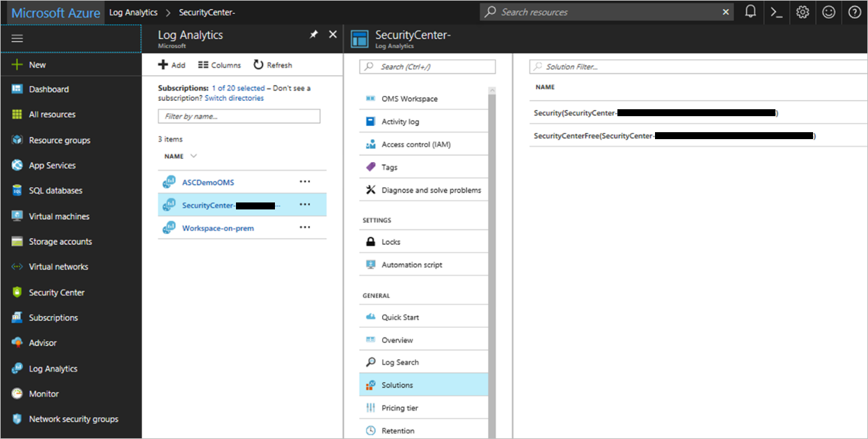The image size is (868, 439).
Task: Click the notifications bell icon
Action: pos(750,12)
